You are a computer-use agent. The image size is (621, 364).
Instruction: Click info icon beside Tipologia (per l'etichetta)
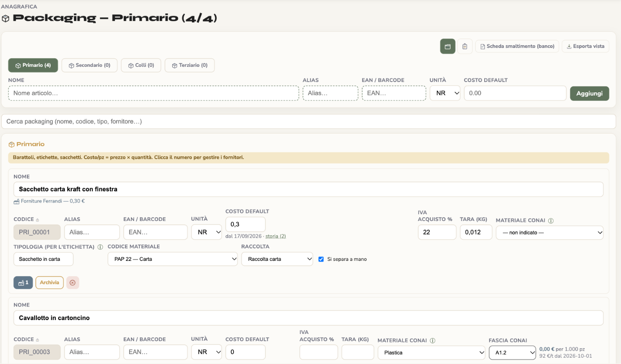[100, 247]
